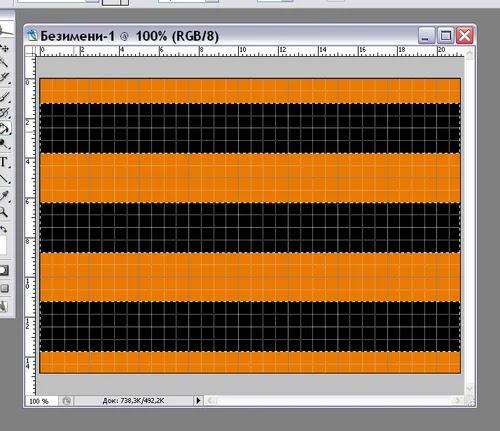Select the Magic Wand tool

[x=4, y=63]
